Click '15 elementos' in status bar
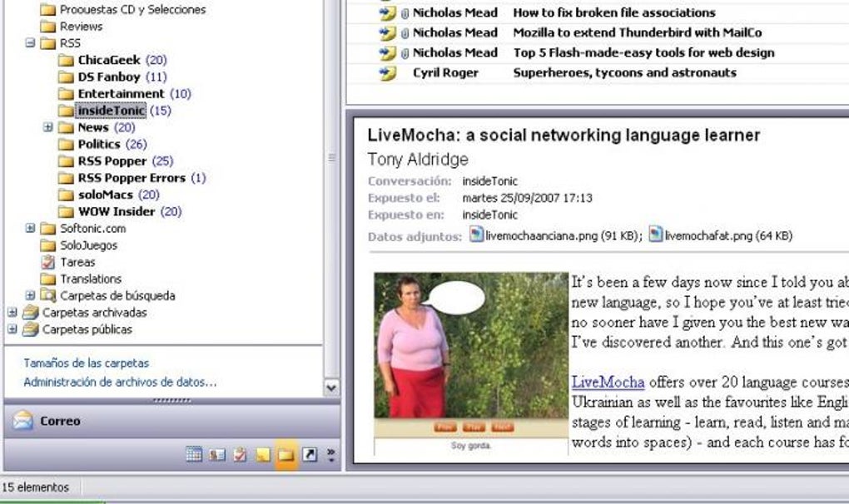The height and width of the screenshot is (504, 849). 35,487
